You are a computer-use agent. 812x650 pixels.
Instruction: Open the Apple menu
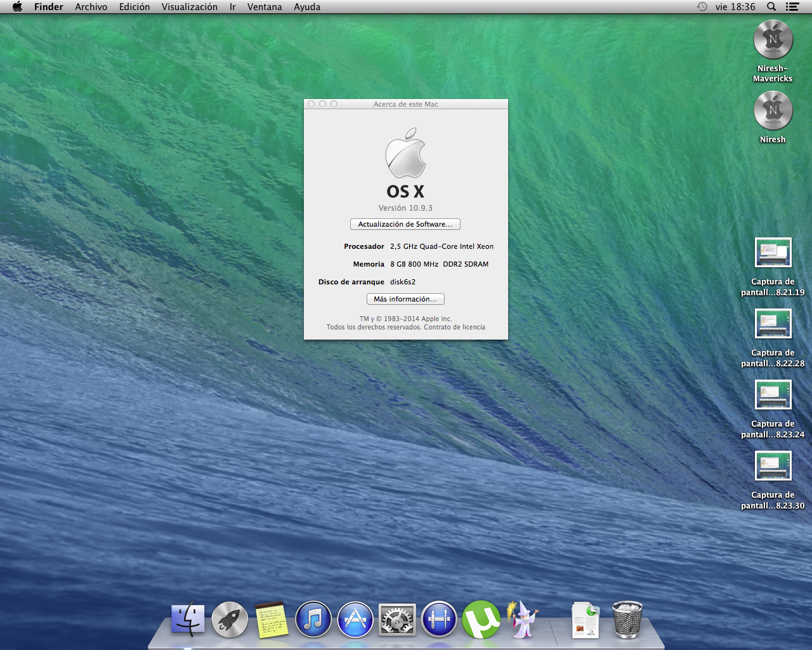coord(17,7)
